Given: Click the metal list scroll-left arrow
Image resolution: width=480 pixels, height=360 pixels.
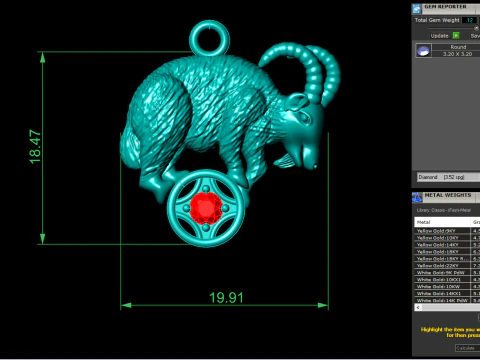Looking at the screenshot, I should pos(418,307).
